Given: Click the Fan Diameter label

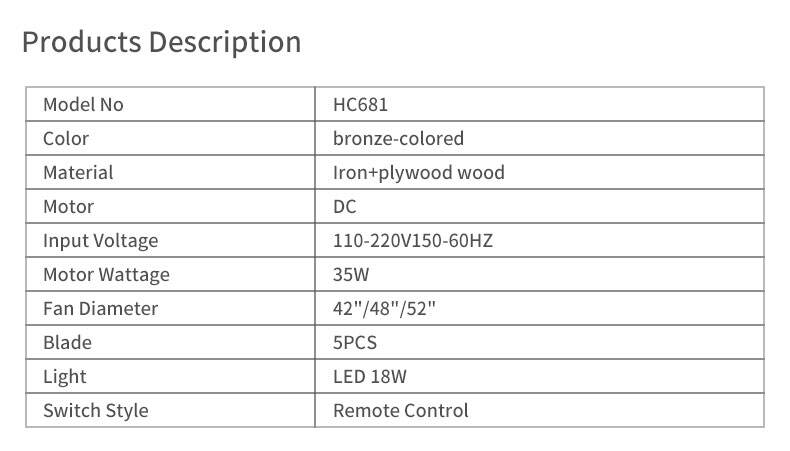Looking at the screenshot, I should (x=100, y=309).
